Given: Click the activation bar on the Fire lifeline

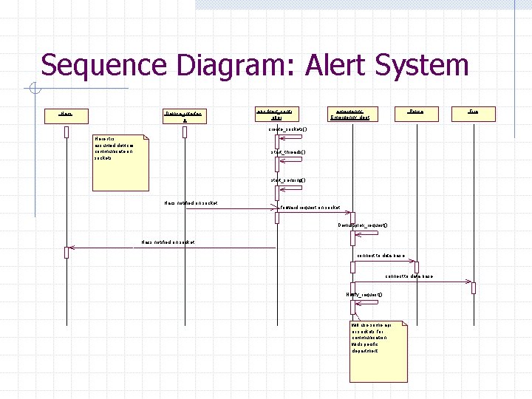Looking at the screenshot, I should 474,288.
